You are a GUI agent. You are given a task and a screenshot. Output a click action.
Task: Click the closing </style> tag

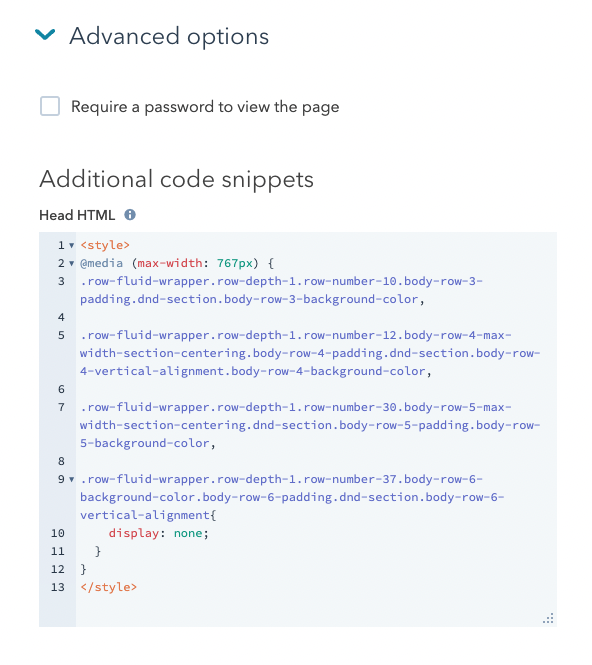coord(109,587)
